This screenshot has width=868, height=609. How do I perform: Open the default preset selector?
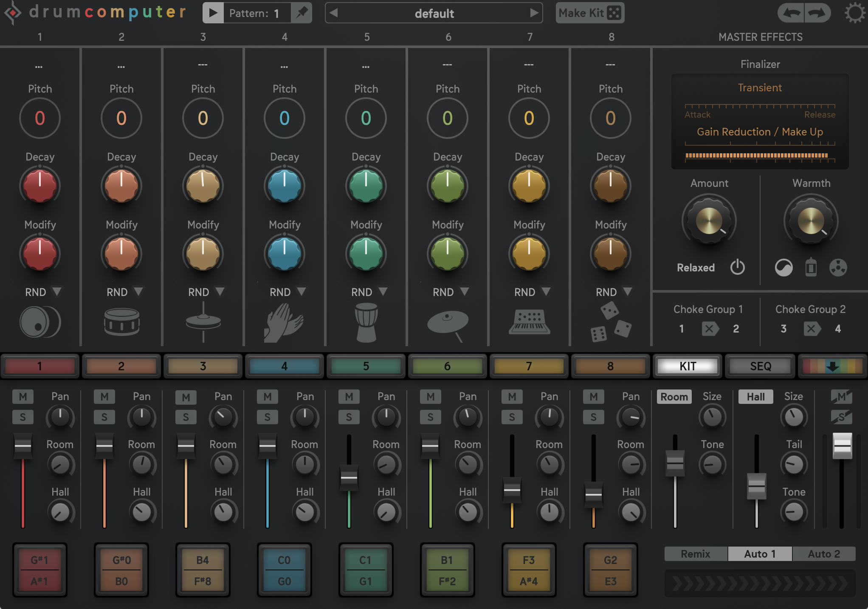[434, 13]
